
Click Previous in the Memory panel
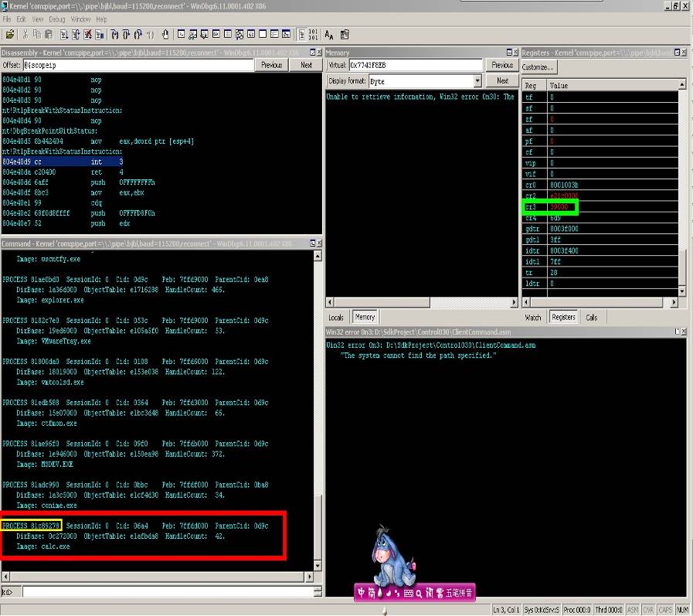point(502,65)
